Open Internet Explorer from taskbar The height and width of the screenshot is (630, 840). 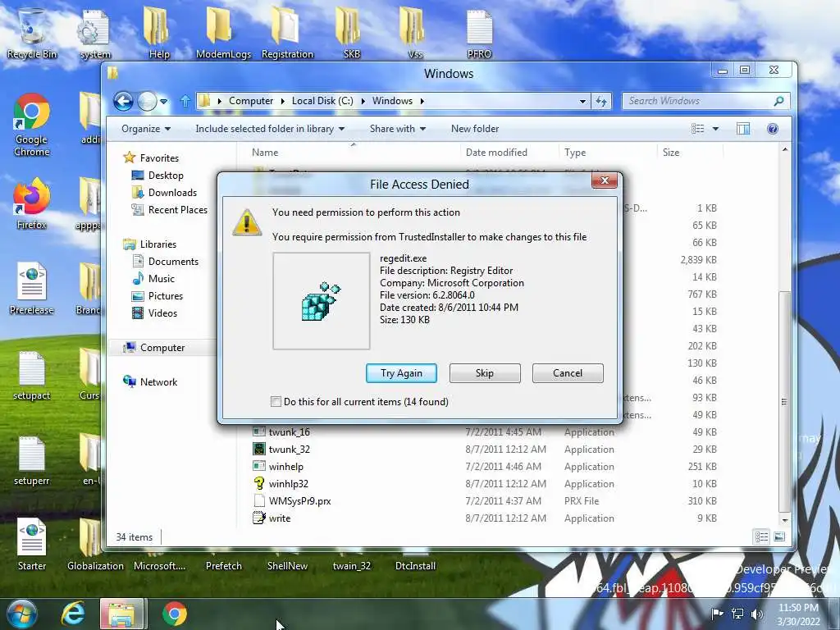(73, 614)
